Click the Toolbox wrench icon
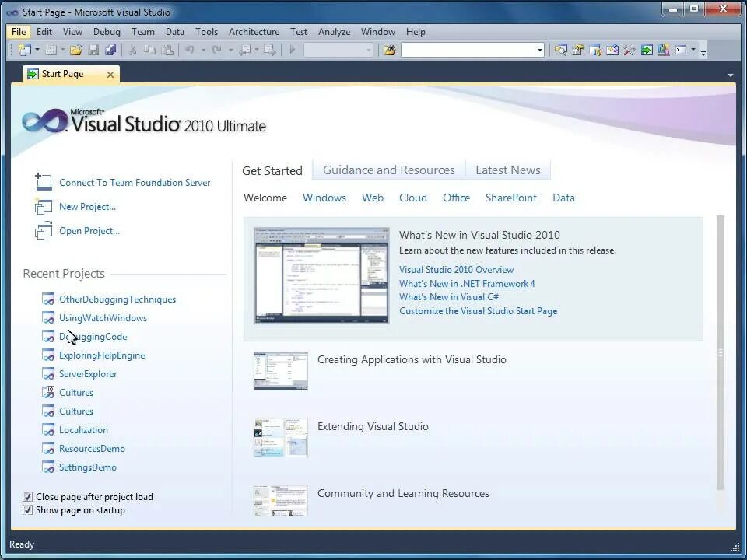747x560 pixels. [x=630, y=50]
